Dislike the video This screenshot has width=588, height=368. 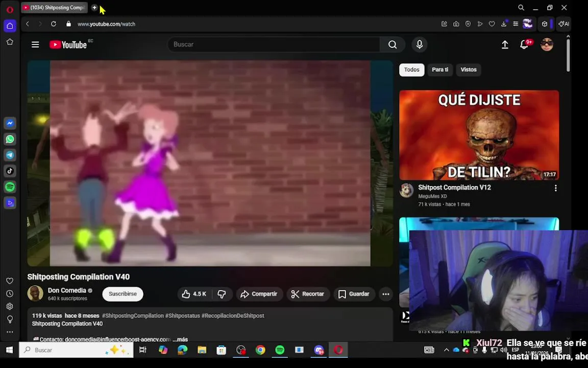click(x=222, y=294)
